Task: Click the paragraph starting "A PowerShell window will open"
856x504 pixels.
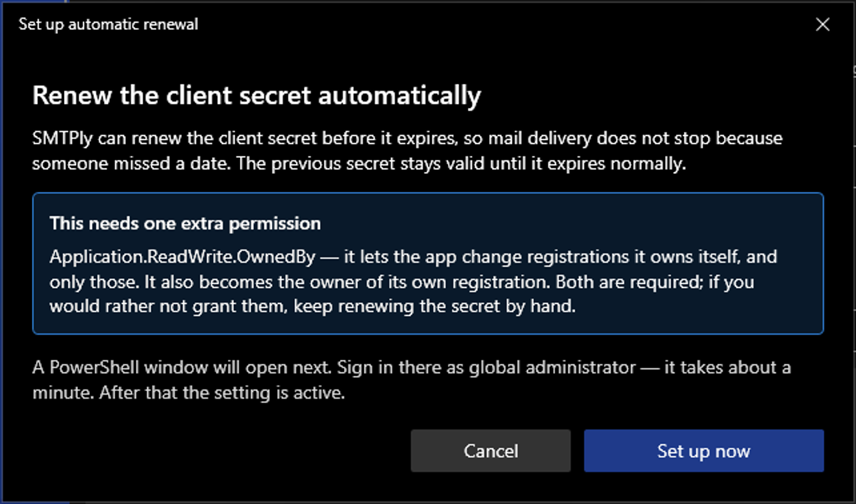Action: [412, 380]
